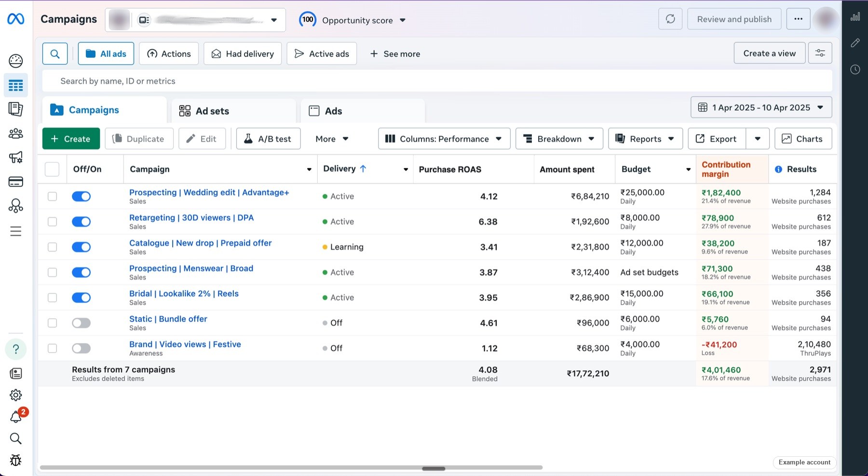Select the Had delivery filter tab
The image size is (868, 476).
(x=243, y=53)
